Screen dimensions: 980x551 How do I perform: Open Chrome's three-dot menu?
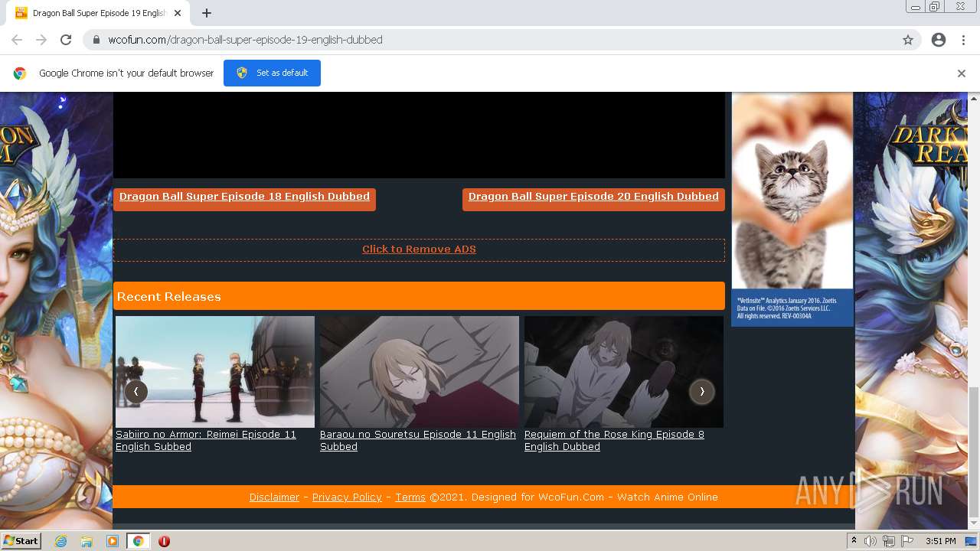point(963,40)
